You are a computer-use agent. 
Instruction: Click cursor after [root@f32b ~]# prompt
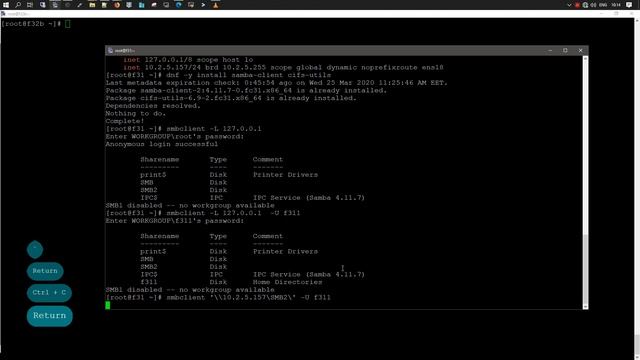(x=68, y=24)
